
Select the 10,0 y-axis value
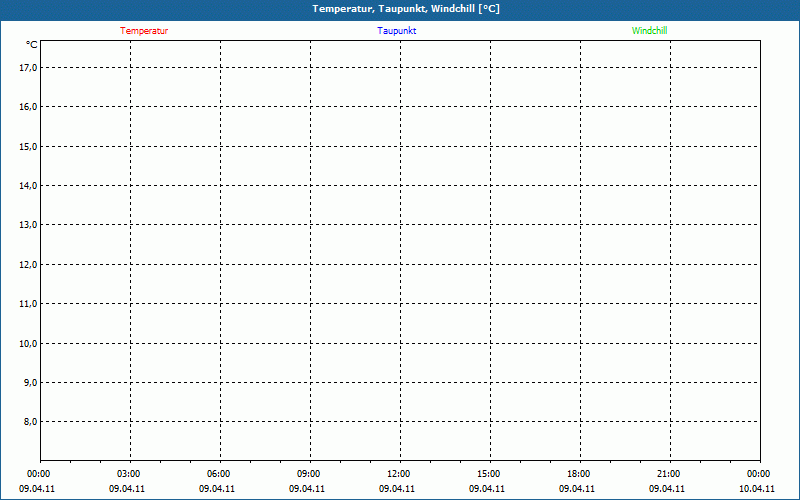click(28, 343)
